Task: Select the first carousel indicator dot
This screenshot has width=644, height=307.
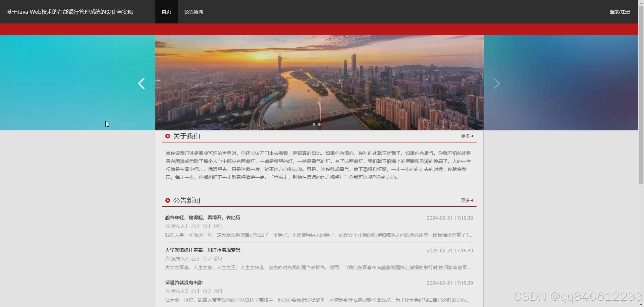Action: (313, 124)
